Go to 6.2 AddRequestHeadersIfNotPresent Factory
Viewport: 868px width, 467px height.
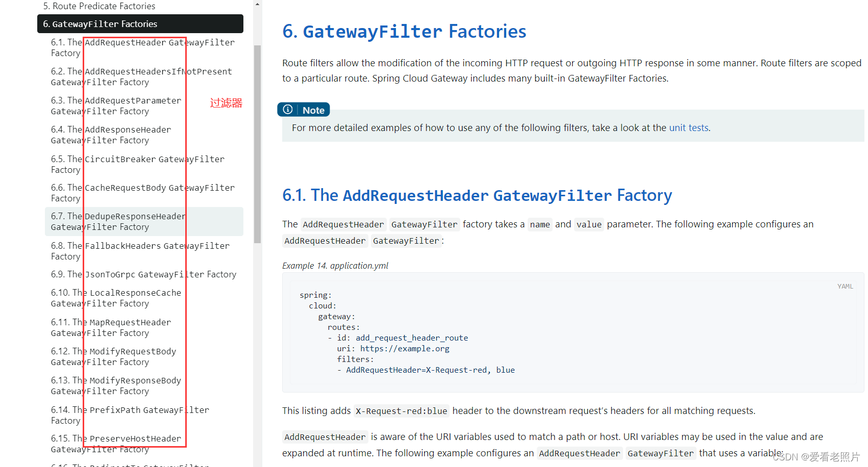click(141, 76)
